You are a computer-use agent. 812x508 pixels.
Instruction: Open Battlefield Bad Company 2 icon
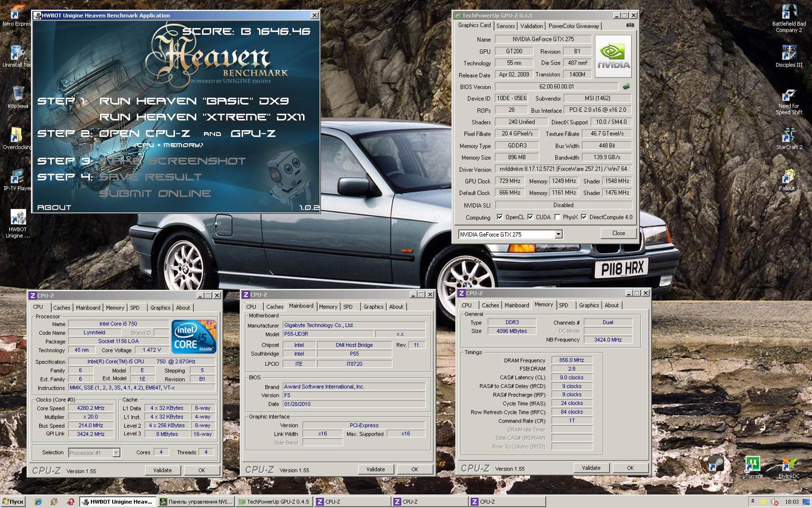(x=789, y=18)
